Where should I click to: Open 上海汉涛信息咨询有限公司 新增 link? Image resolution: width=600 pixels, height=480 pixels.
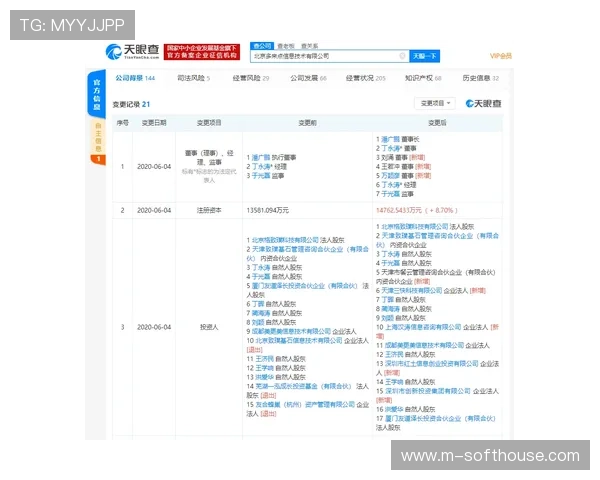(x=423, y=327)
